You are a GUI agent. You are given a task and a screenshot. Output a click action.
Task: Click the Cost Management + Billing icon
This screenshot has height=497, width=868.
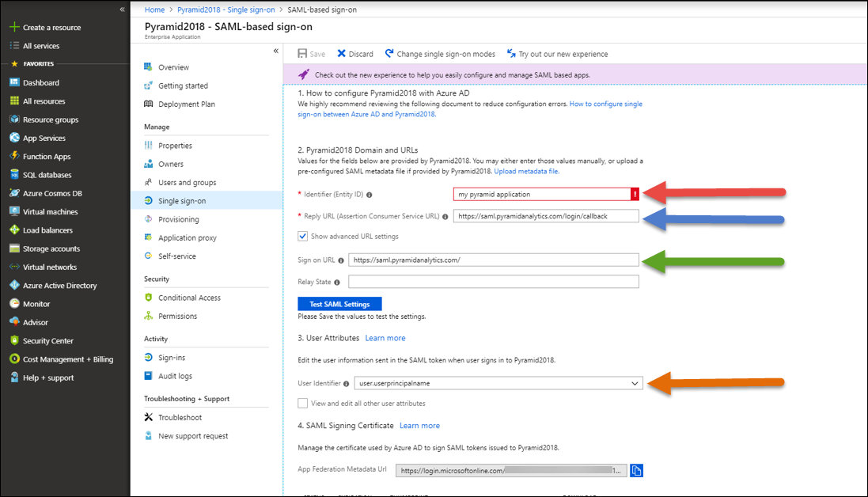pos(14,359)
